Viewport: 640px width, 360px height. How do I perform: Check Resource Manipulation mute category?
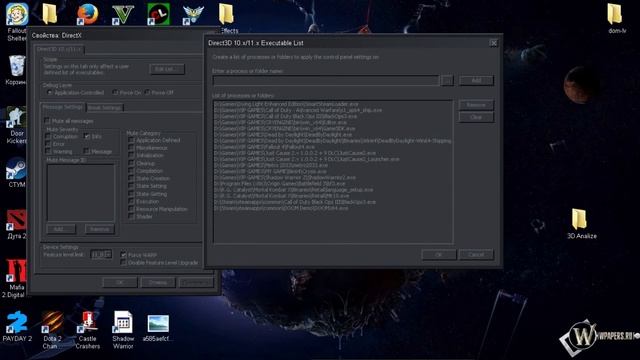pyautogui.click(x=131, y=209)
